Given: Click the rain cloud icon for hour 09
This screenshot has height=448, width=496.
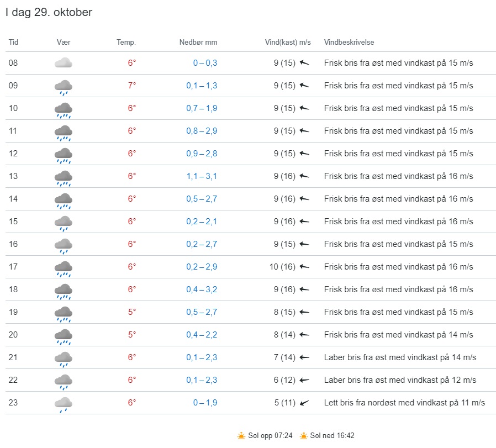Looking at the screenshot, I should [x=64, y=87].
